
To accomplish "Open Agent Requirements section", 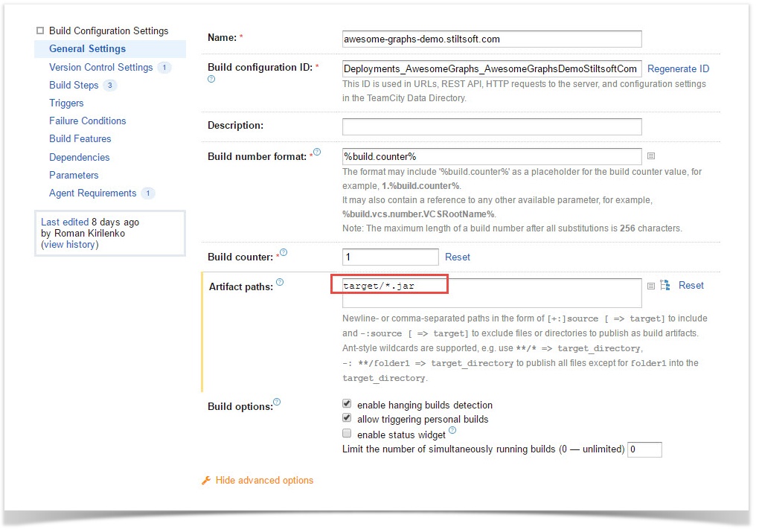I will [x=92, y=193].
